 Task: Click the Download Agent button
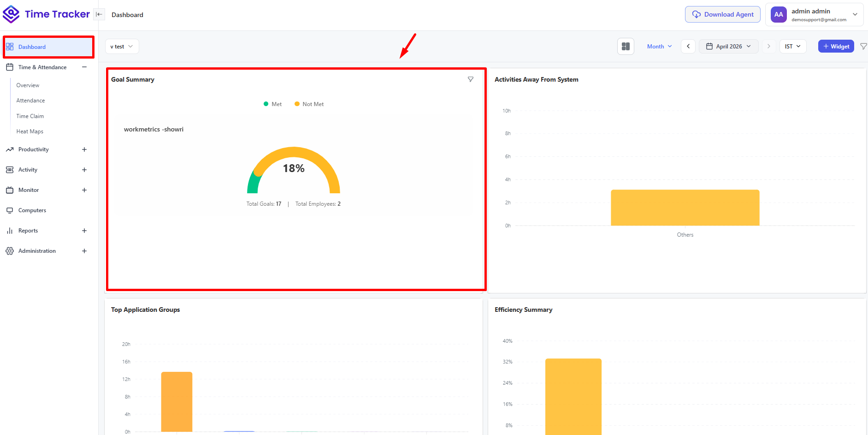pyautogui.click(x=723, y=14)
